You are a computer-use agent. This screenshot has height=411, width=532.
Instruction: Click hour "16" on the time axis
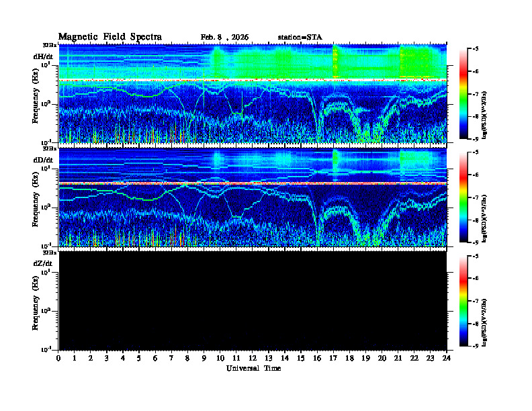tap(317, 359)
